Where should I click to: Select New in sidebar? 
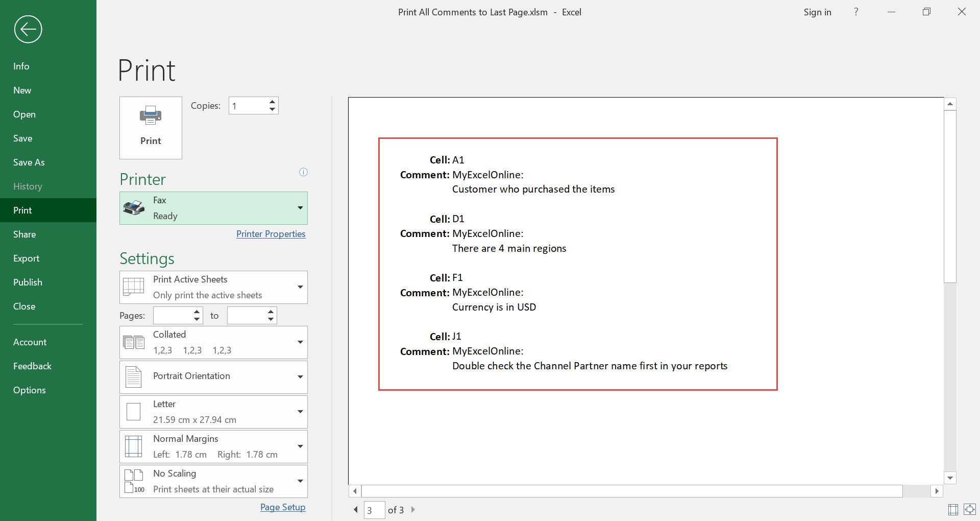pos(48,90)
